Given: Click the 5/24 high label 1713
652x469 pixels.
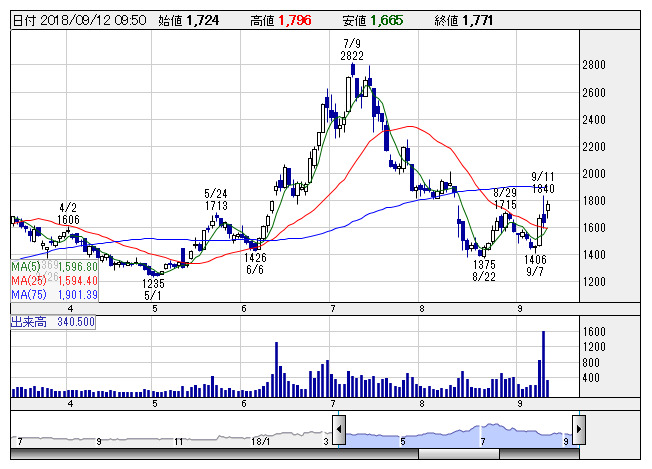Looking at the screenshot, I should pyautogui.click(x=216, y=205).
